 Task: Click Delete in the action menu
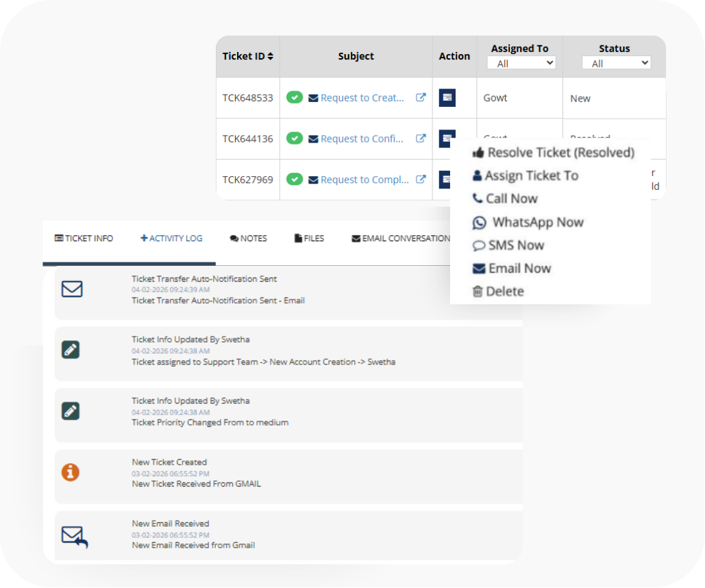pos(498,291)
